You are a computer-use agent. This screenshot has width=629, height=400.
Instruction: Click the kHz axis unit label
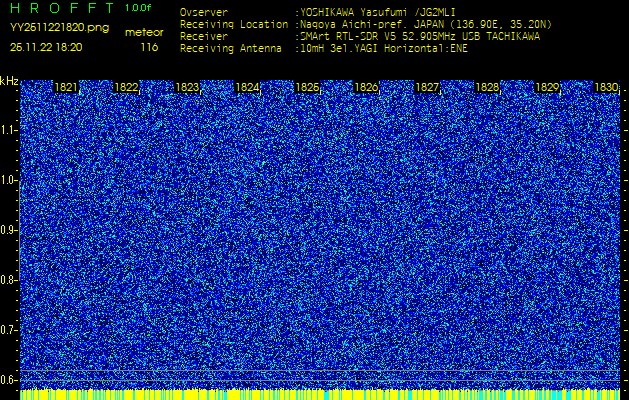point(9,81)
